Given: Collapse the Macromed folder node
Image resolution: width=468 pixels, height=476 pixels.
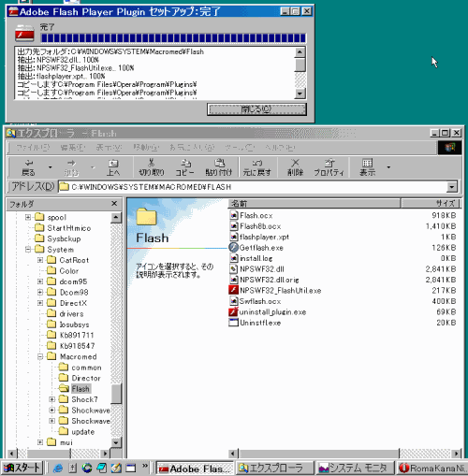Looking at the screenshot, I should 40,356.
